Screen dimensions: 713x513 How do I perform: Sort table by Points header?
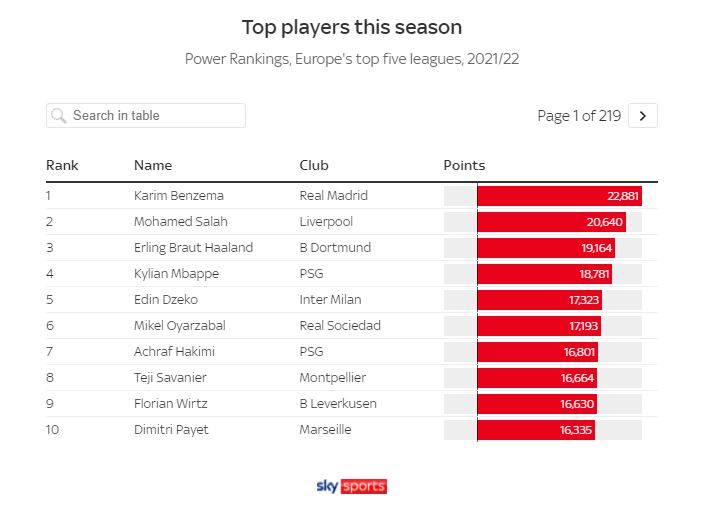click(x=464, y=165)
